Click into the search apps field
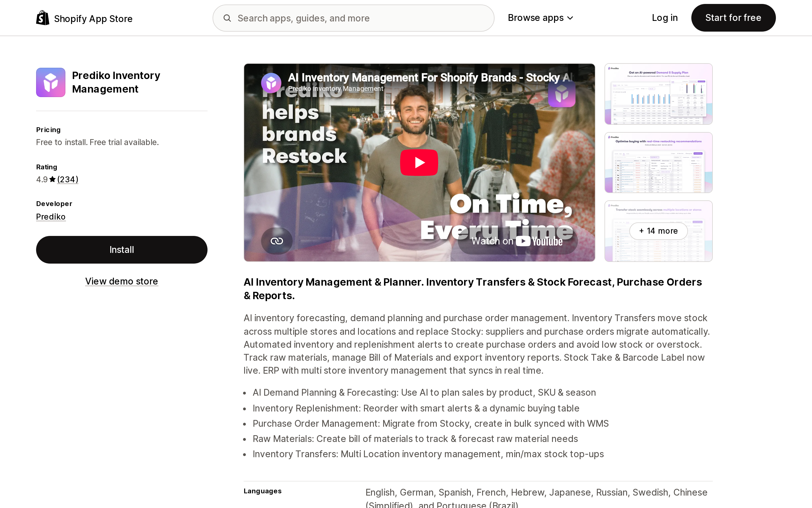812x508 pixels. pyautogui.click(x=353, y=18)
